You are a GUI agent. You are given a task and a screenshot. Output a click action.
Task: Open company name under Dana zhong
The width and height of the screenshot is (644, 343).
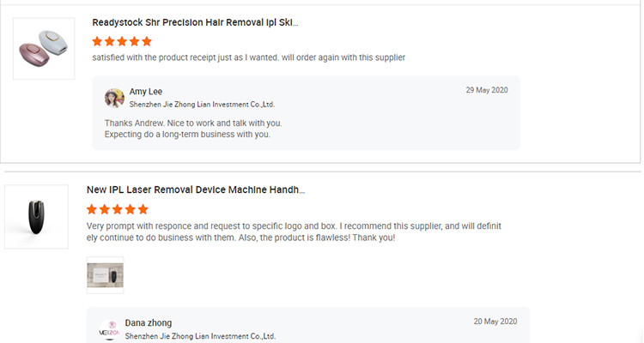tap(200, 336)
